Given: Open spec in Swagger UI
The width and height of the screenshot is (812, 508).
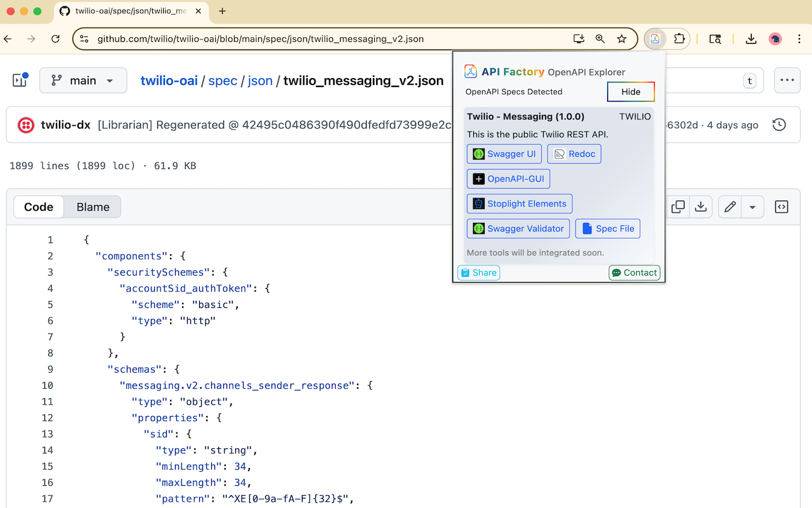Looking at the screenshot, I should tap(504, 154).
